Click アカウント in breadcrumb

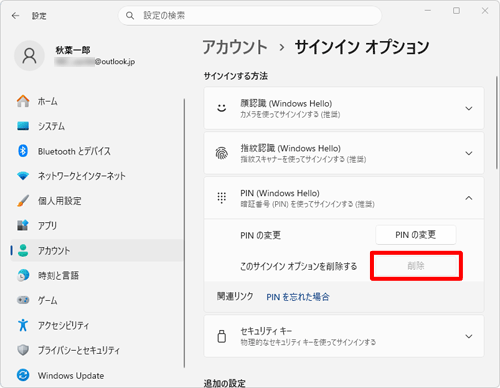[235, 47]
